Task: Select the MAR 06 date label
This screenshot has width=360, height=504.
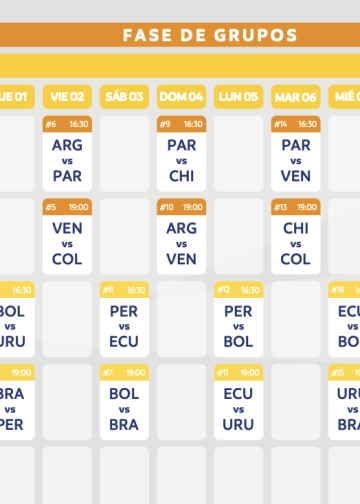Action: point(296,97)
